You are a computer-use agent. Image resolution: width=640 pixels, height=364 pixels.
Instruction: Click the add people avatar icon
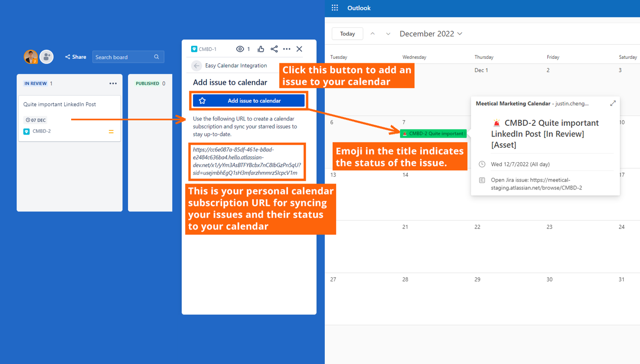click(x=46, y=57)
